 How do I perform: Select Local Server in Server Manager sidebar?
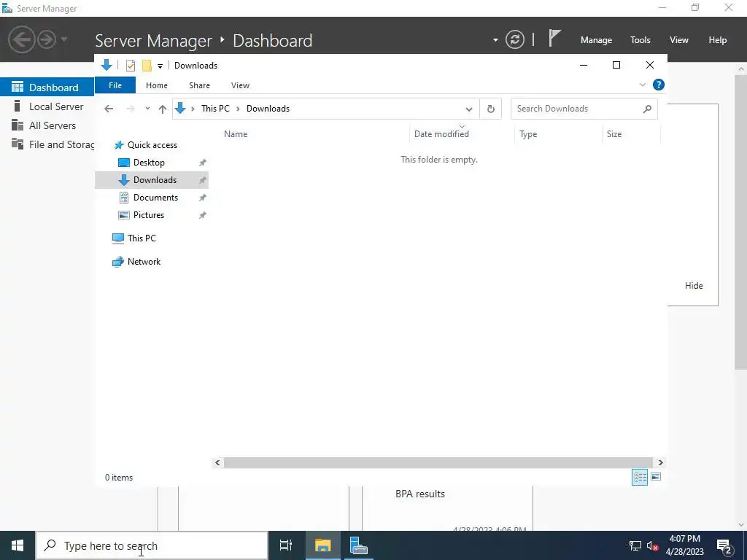pos(47,106)
